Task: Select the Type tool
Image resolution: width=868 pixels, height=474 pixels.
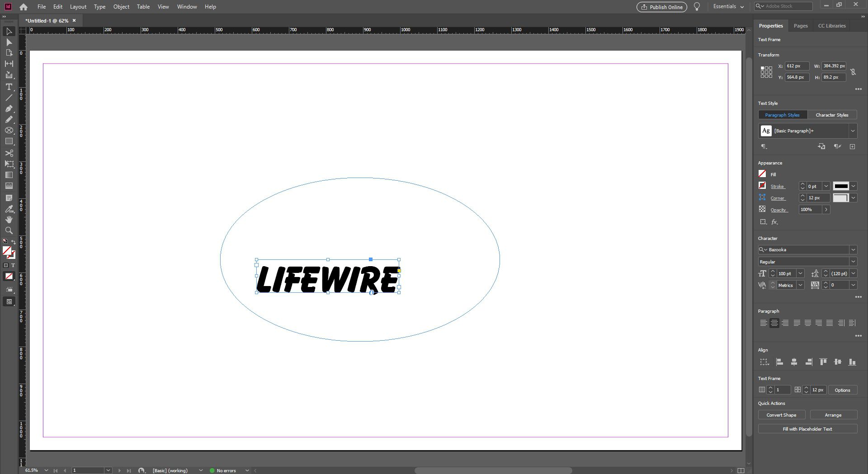Action: coord(9,87)
